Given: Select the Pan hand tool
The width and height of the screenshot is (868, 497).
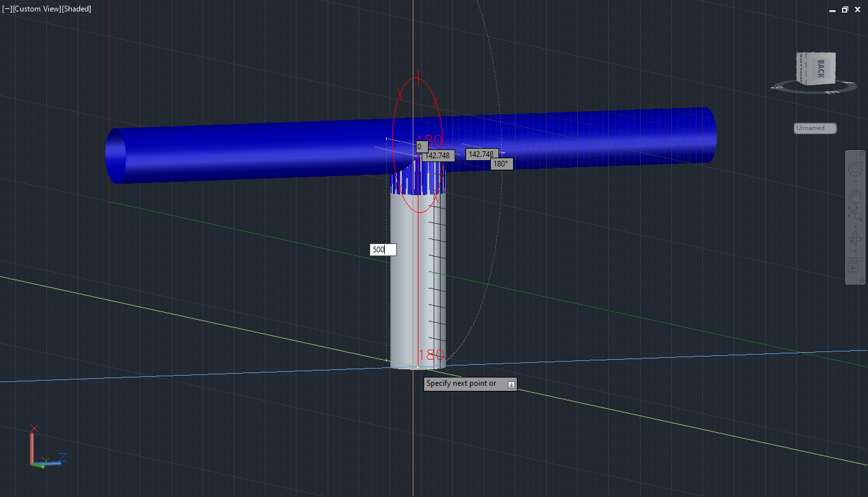Looking at the screenshot, I should pyautogui.click(x=855, y=196).
